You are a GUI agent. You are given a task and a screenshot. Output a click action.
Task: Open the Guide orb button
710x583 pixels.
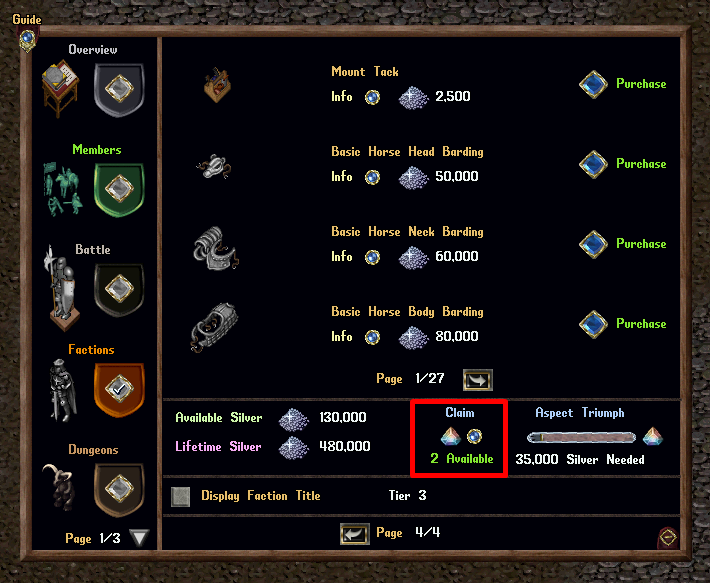coord(28,39)
